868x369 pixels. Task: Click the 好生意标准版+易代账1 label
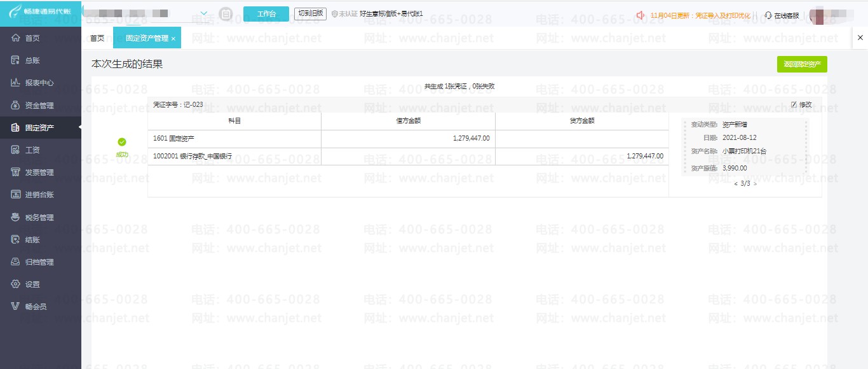point(391,14)
